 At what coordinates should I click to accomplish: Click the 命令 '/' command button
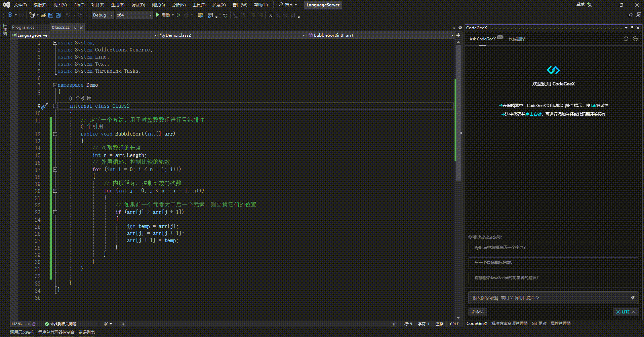coord(477,312)
